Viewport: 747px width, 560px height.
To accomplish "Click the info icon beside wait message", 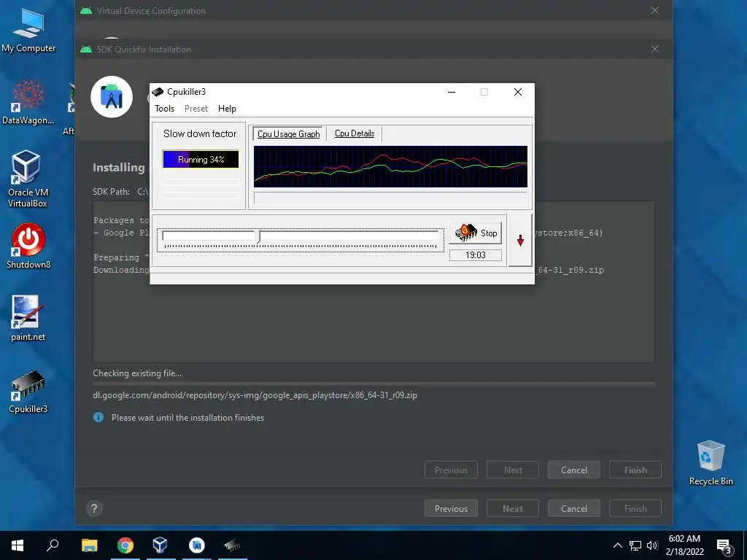I will click(x=98, y=417).
